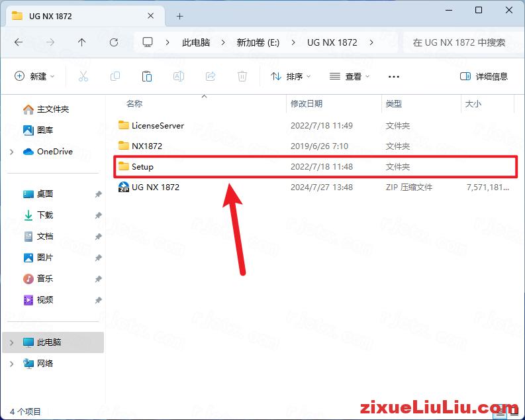Open 主文件夹 in the sidebar
This screenshot has width=525, height=420.
click(52, 109)
